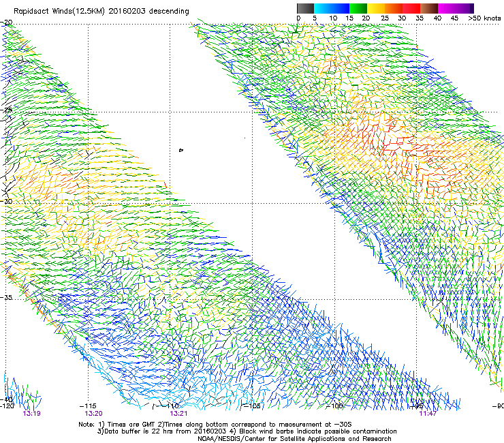Click the pass time label '11:47'

click(x=428, y=414)
